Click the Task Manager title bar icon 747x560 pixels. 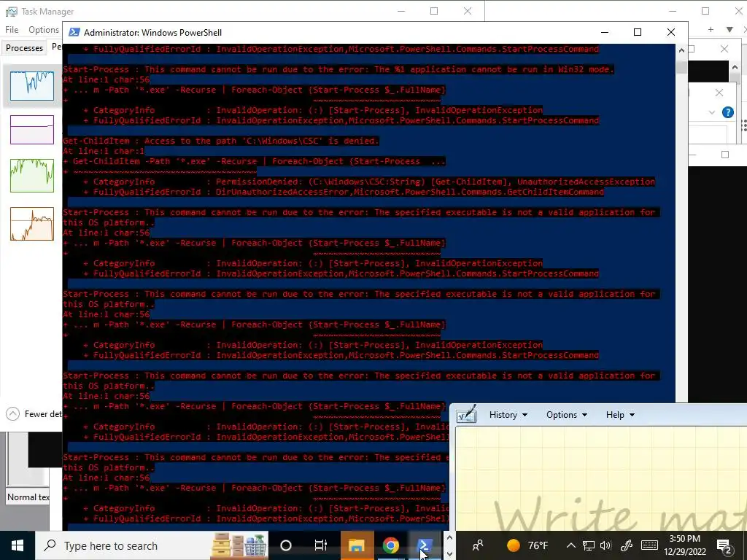[x=12, y=12]
